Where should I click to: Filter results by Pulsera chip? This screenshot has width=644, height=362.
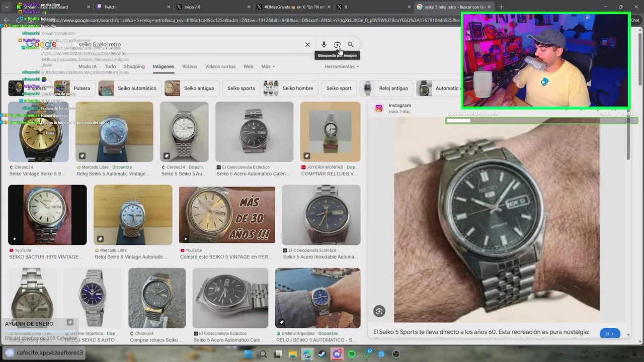pyautogui.click(x=74, y=88)
